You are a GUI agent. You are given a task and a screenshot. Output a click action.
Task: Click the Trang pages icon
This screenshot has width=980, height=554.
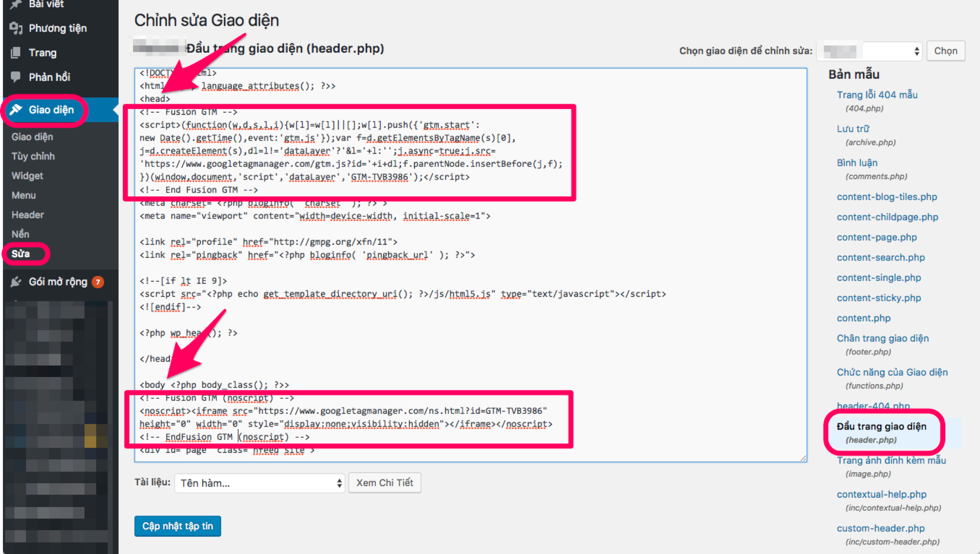tap(16, 53)
